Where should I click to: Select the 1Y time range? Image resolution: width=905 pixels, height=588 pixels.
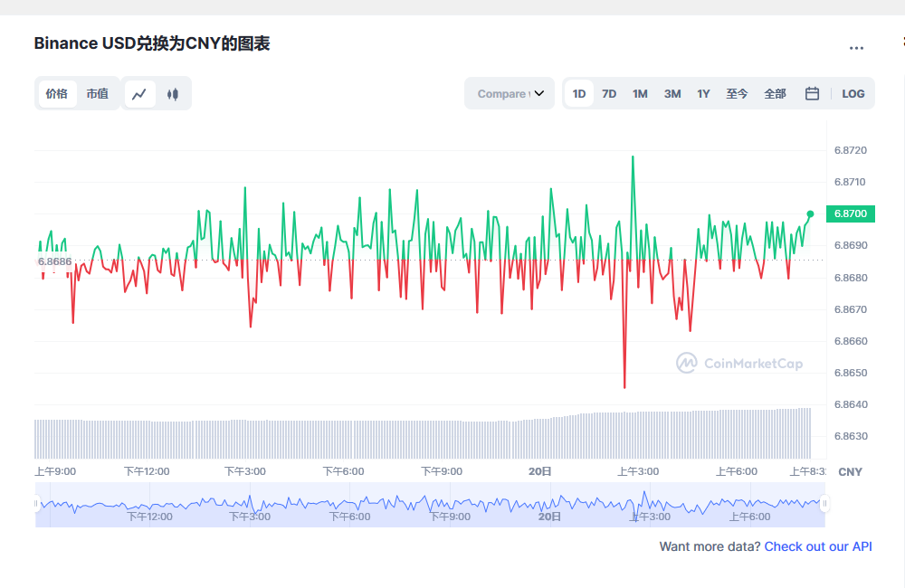703,93
